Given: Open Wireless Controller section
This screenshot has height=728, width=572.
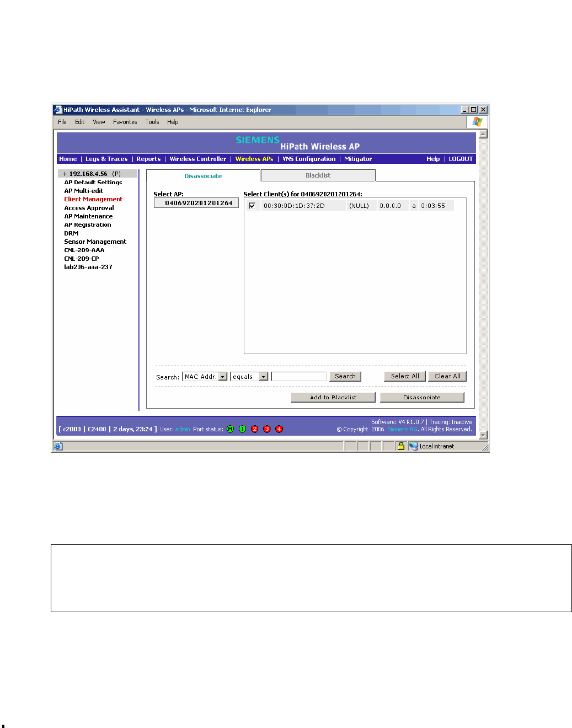Looking at the screenshot, I should pos(198,159).
